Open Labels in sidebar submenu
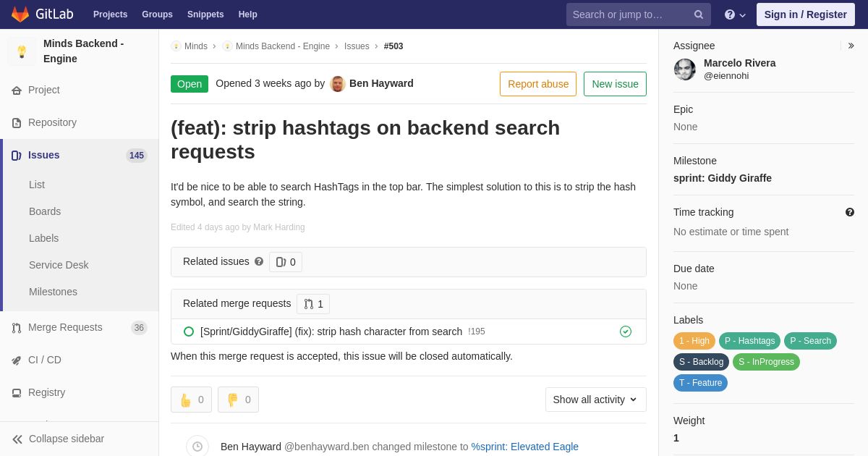 43,238
